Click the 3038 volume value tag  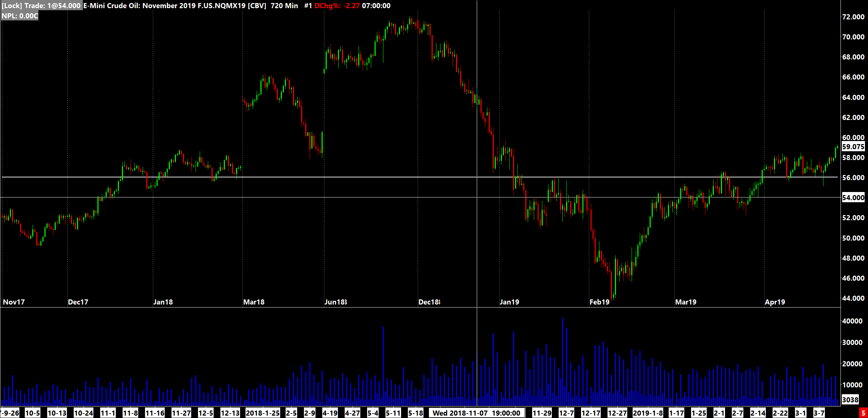850,400
